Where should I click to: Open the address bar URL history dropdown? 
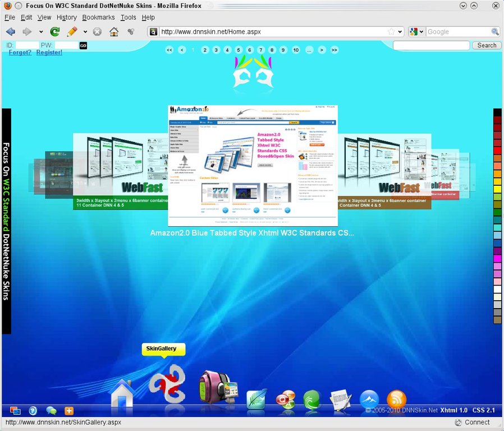(x=400, y=32)
